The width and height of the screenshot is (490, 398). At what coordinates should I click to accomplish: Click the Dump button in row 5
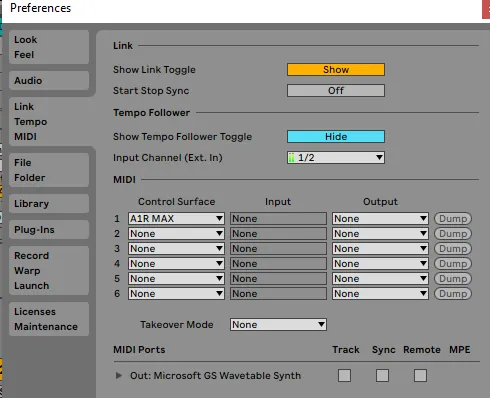(x=453, y=278)
